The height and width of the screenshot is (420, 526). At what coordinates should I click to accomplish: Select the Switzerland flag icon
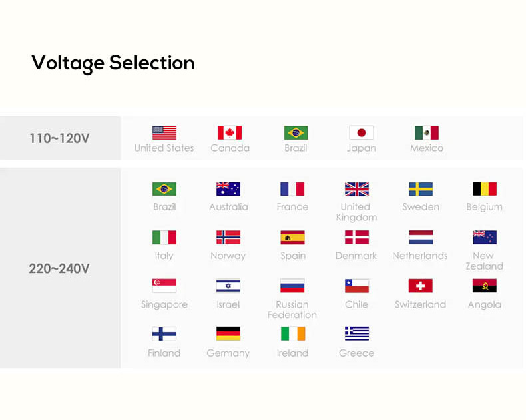[421, 286]
